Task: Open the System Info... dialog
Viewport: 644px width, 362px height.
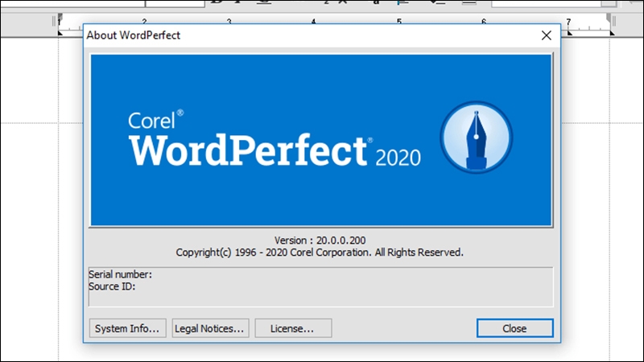Action: [127, 328]
